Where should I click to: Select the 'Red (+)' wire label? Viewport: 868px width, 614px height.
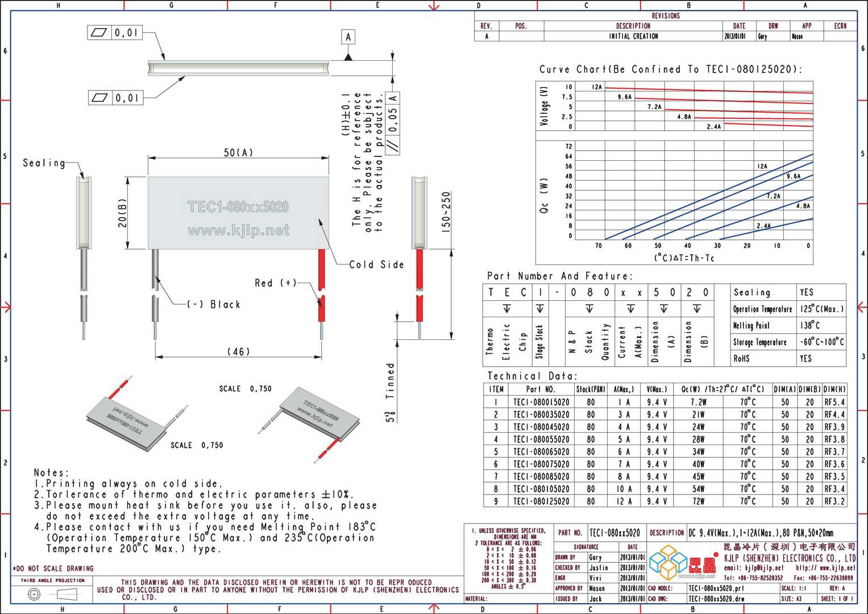[276, 283]
